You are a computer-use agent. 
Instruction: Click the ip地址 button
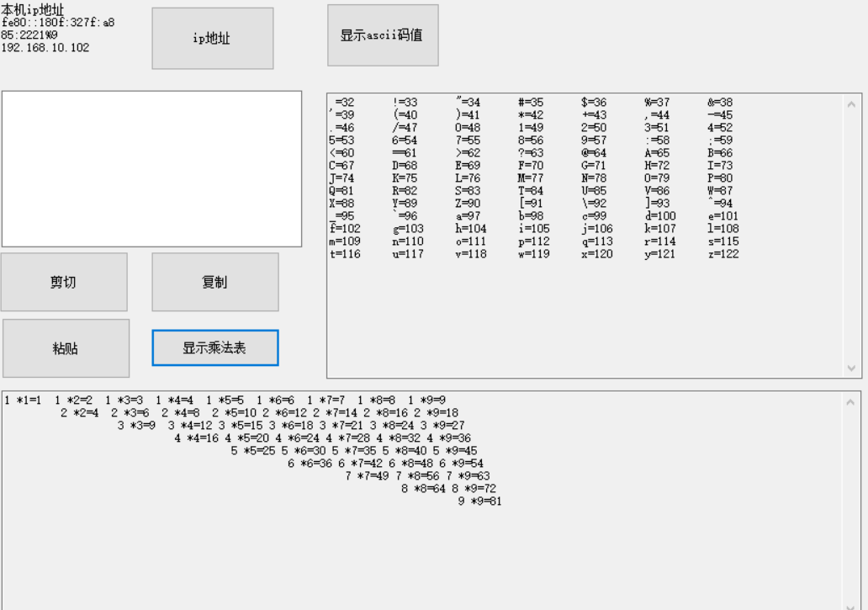click(x=212, y=39)
